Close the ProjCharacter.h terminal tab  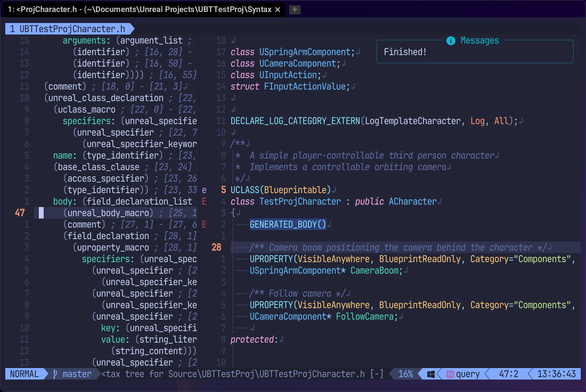tap(278, 10)
